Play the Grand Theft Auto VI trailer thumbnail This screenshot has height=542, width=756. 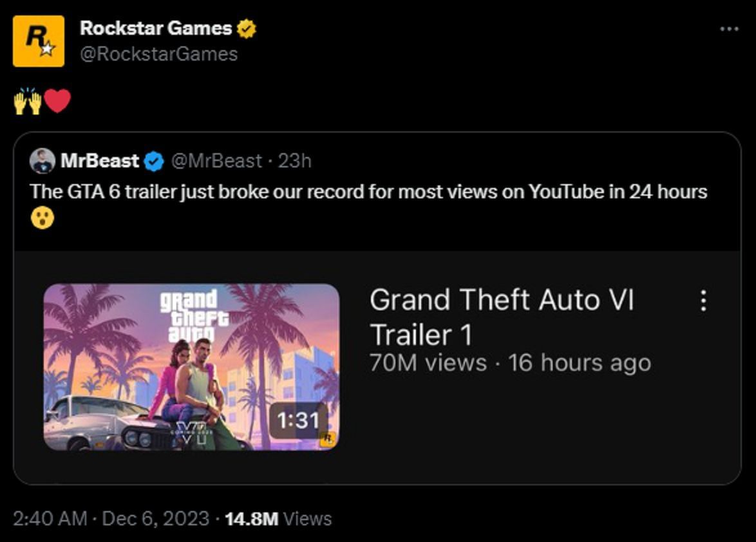point(191,367)
